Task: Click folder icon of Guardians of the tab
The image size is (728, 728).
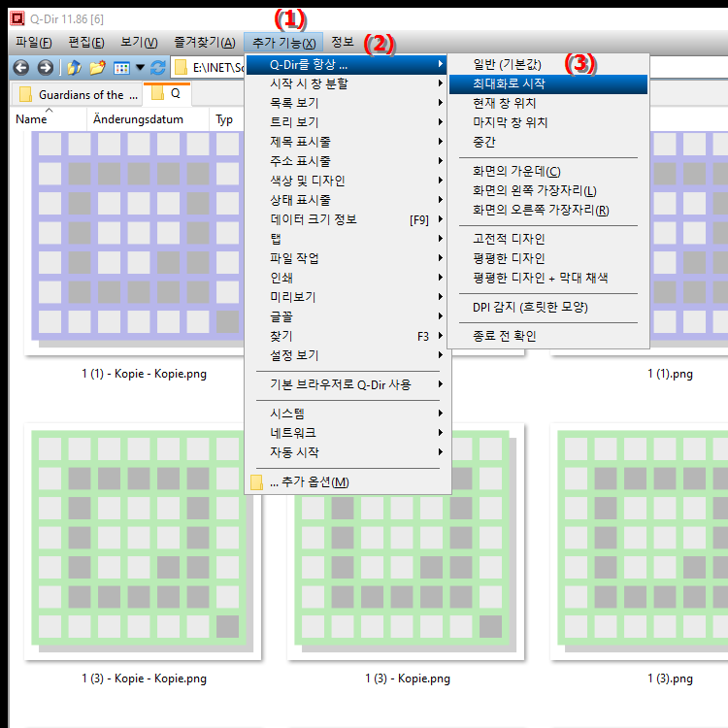Action: (25, 94)
